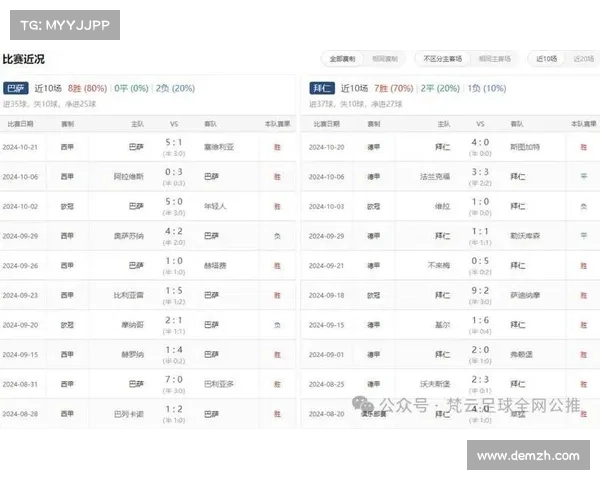Click the 1:5 score in Barça table
The height and width of the screenshot is (480, 600).
point(174,291)
